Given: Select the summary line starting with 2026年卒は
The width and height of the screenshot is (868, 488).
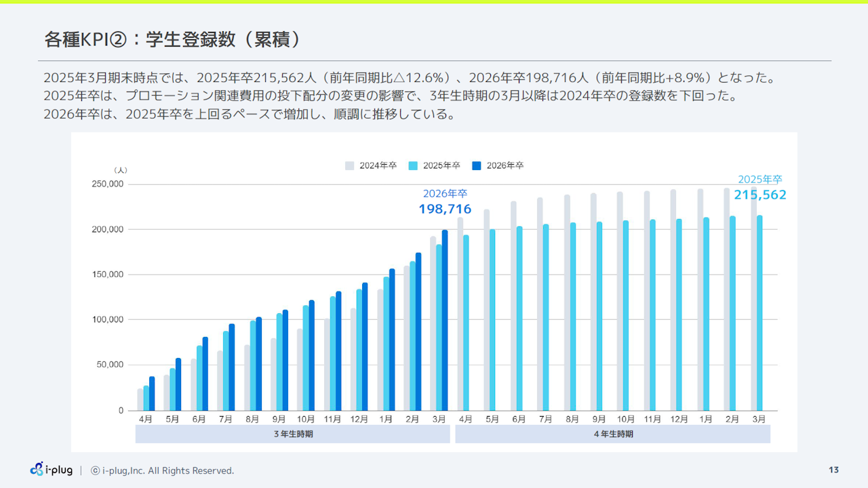Looking at the screenshot, I should tap(249, 114).
